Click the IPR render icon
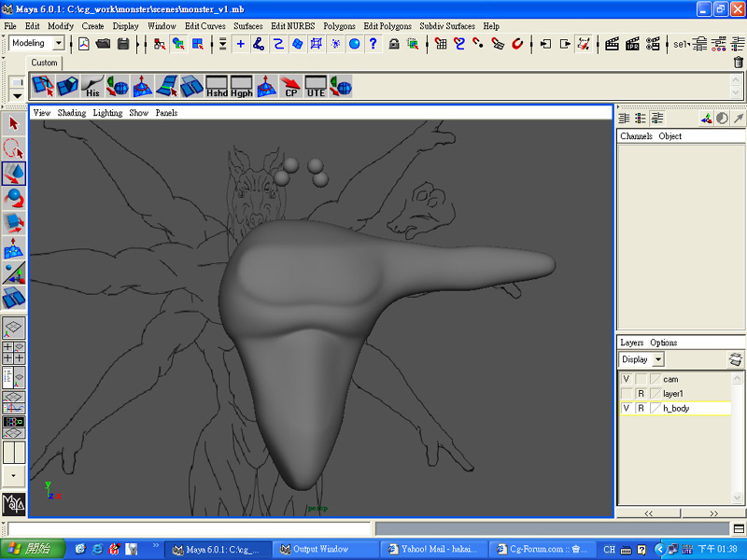This screenshot has height=560, width=747. click(633, 44)
